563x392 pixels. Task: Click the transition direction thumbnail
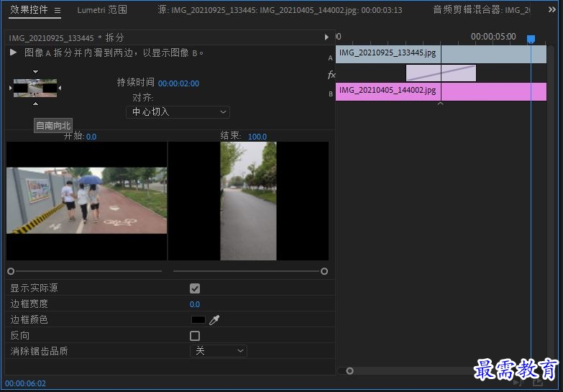(35, 88)
